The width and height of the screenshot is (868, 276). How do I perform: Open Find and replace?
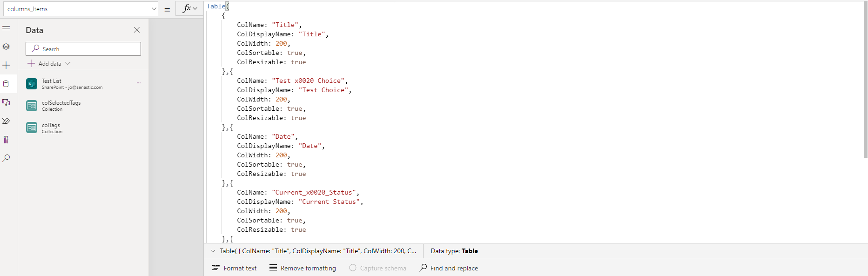pyautogui.click(x=449, y=268)
